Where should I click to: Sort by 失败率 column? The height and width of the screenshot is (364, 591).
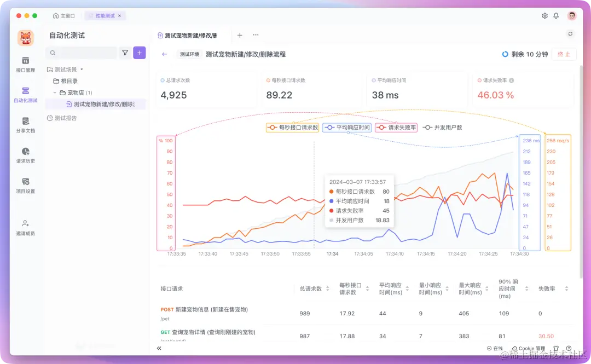point(566,288)
